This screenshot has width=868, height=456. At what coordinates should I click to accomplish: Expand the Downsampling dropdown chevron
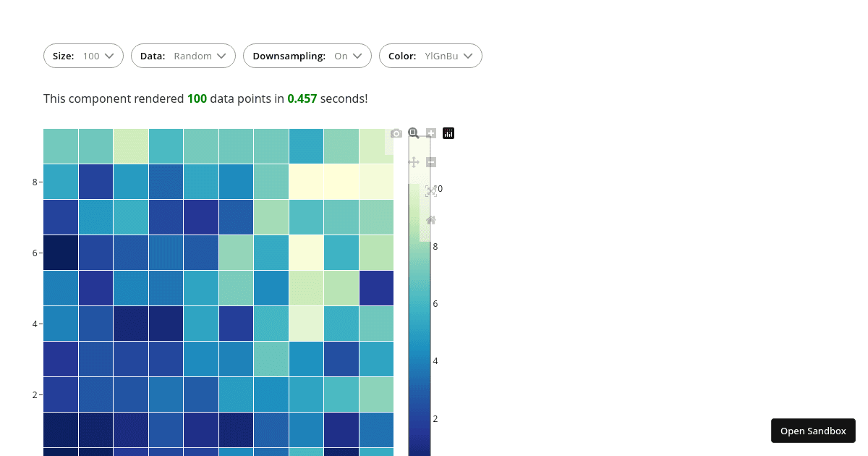[x=359, y=56]
